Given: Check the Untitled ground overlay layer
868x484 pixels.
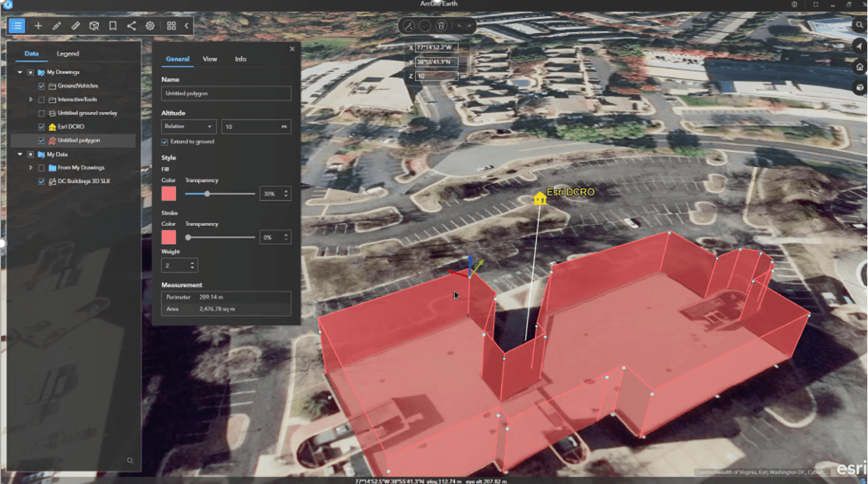Looking at the screenshot, I should (42, 113).
